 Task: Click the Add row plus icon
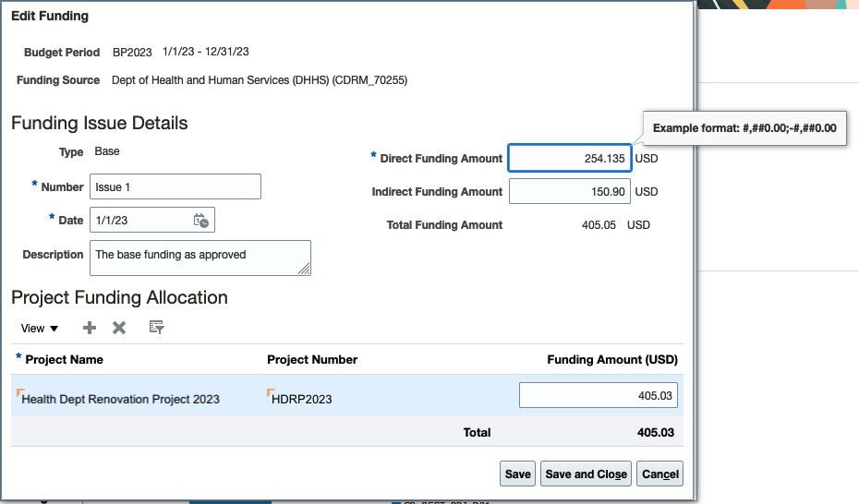[90, 328]
